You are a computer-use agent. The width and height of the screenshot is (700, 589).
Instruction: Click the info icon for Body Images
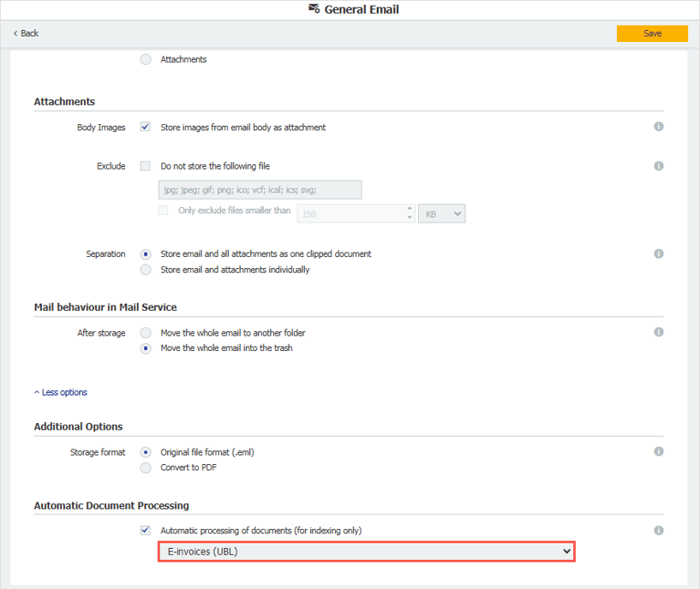click(x=659, y=127)
